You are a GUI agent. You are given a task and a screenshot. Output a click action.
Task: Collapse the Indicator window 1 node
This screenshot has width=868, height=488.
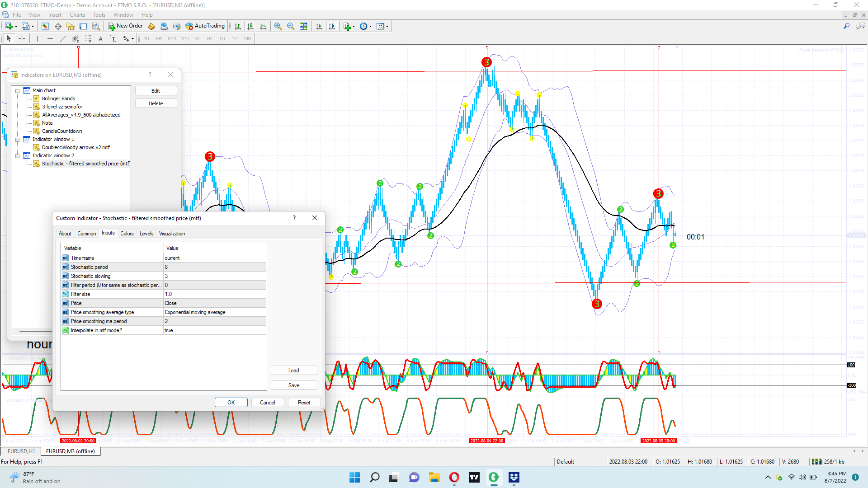click(x=18, y=140)
